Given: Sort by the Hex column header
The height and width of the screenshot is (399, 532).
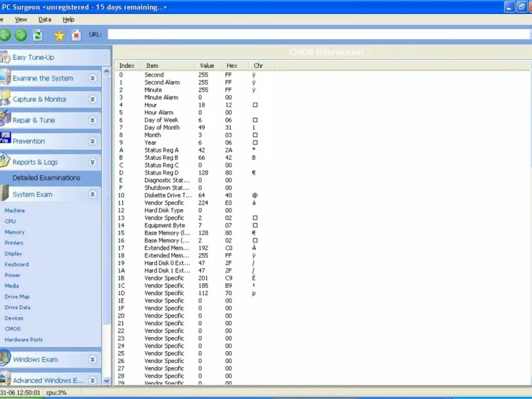Looking at the screenshot, I should click(x=235, y=65).
